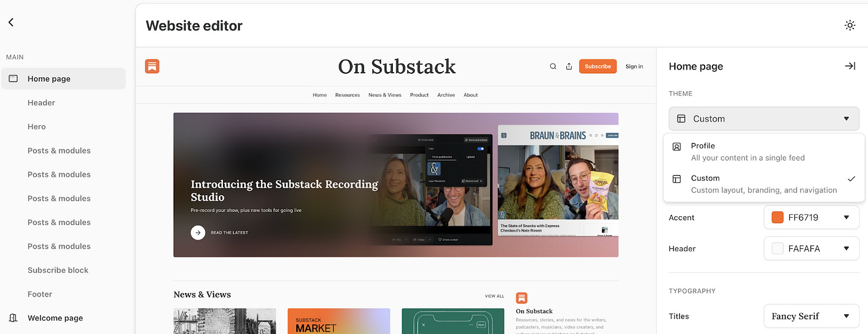Open Home page in sidebar
Viewport: 868px width, 334px height.
[63, 79]
